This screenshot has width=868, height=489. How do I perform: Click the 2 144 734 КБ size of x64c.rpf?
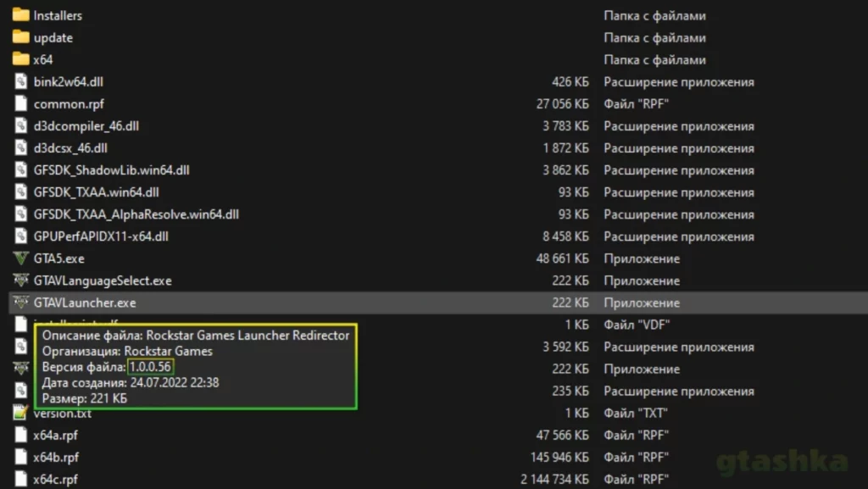pyautogui.click(x=554, y=480)
